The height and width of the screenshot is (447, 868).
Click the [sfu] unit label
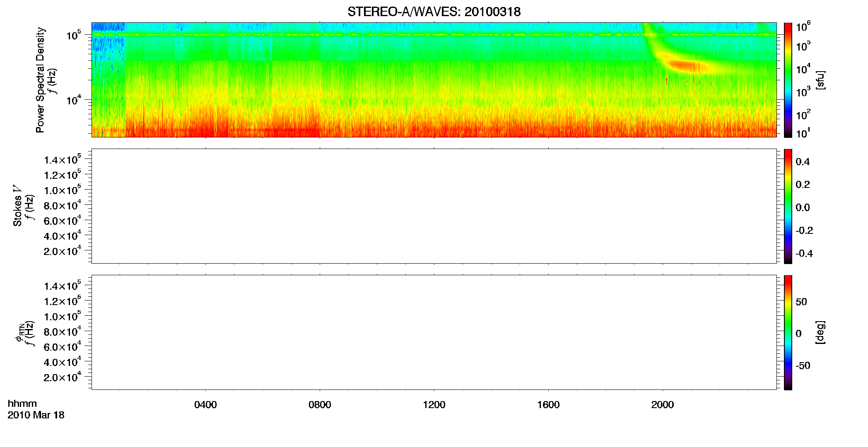click(x=820, y=80)
